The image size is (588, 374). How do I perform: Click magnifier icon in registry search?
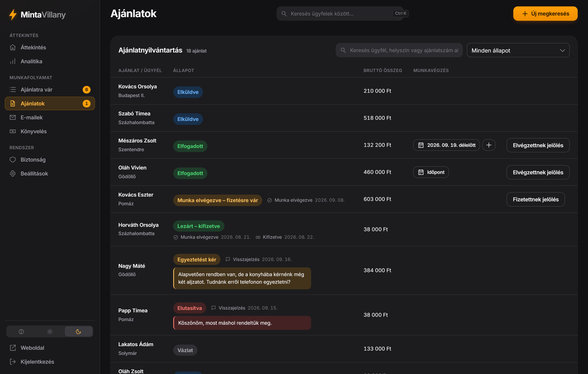click(343, 50)
